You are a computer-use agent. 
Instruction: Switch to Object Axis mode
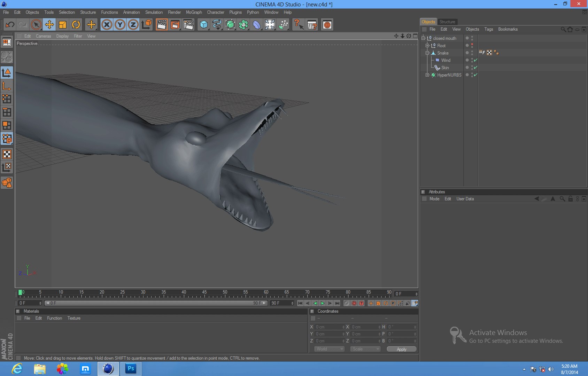(x=7, y=86)
